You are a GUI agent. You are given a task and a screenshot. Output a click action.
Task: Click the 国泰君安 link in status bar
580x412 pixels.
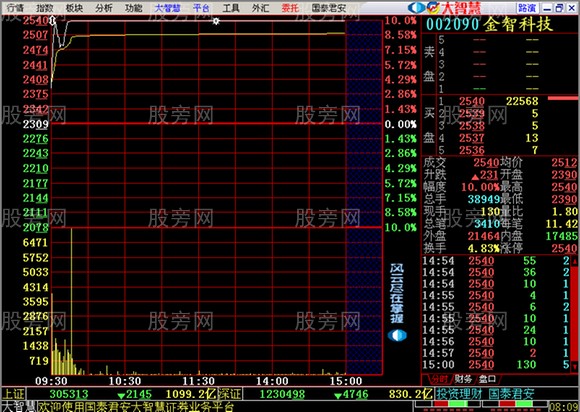pos(511,394)
